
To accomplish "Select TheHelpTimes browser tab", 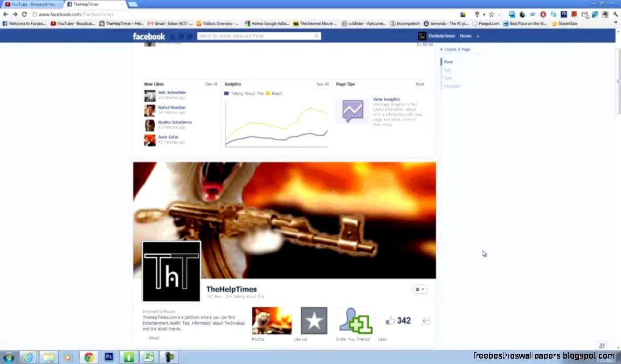I will (94, 4).
